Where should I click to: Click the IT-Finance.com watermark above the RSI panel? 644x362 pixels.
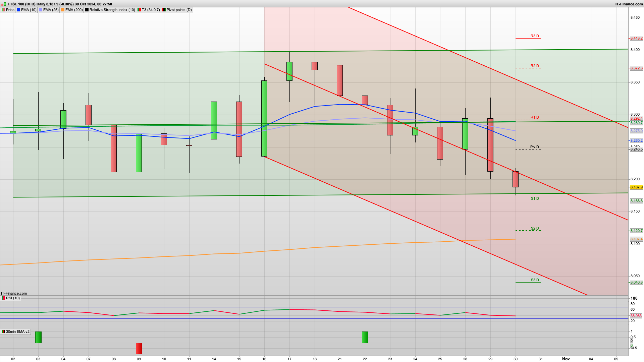coord(14,293)
